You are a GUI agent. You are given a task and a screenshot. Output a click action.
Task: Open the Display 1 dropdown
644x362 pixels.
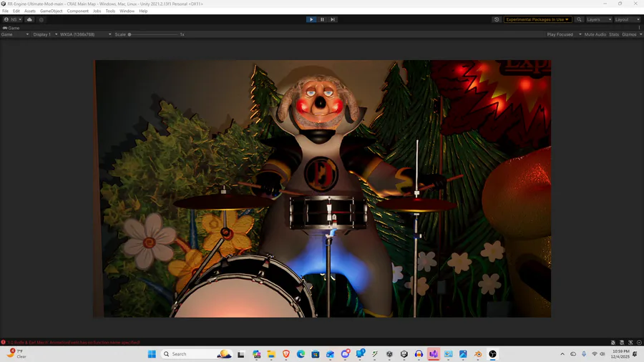45,34
